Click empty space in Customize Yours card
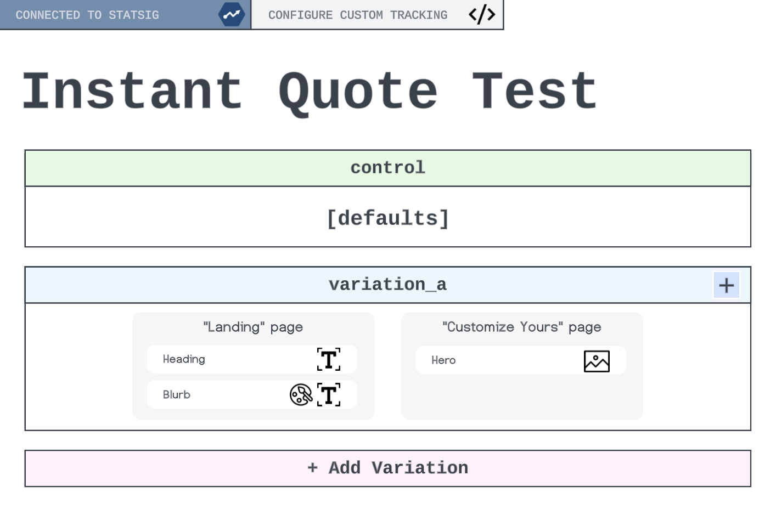This screenshot has width=776, height=532. (521, 398)
